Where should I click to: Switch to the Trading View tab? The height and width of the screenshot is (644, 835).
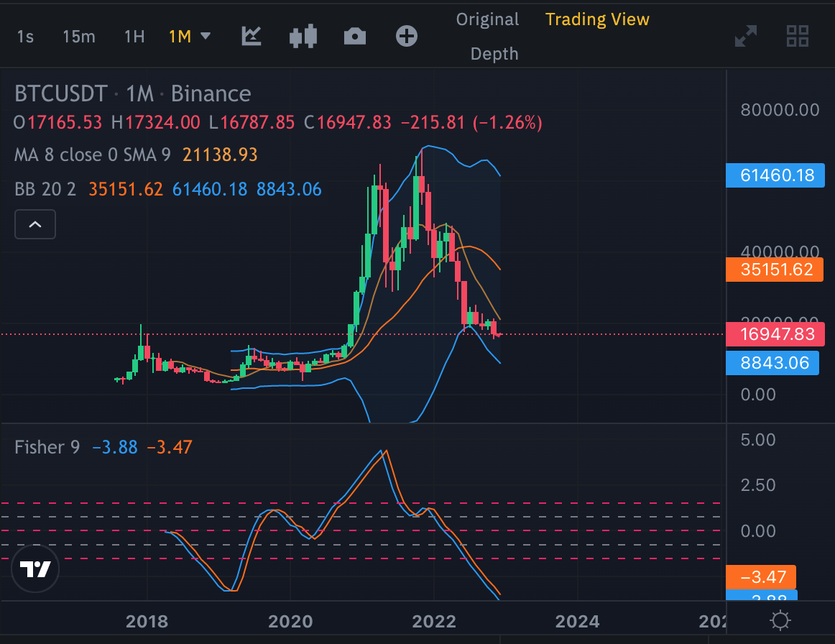point(597,19)
